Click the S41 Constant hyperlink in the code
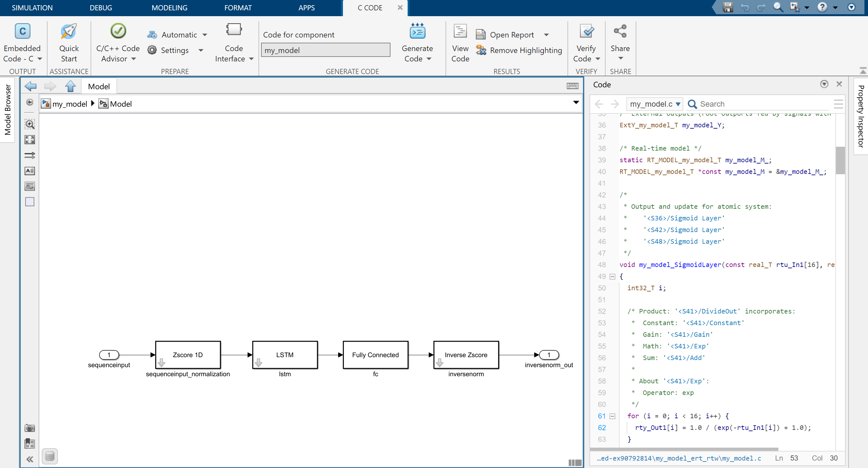This screenshot has height=468, width=868. pos(713,323)
